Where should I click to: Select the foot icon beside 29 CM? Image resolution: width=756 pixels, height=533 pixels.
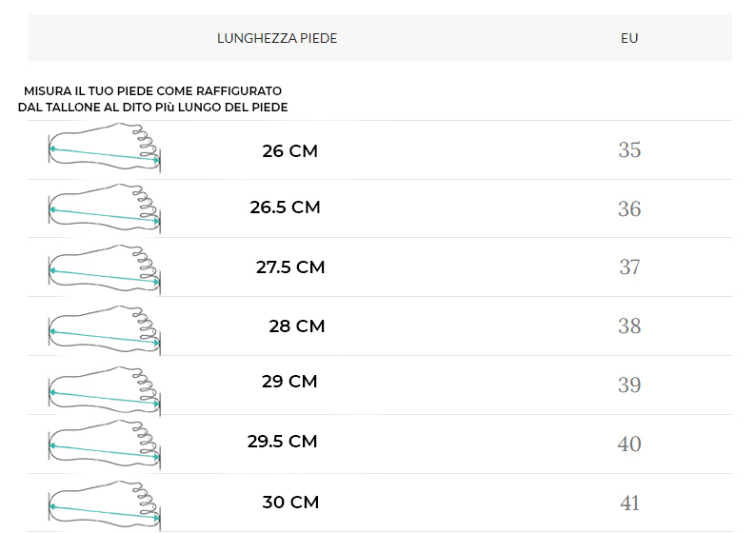pyautogui.click(x=104, y=385)
